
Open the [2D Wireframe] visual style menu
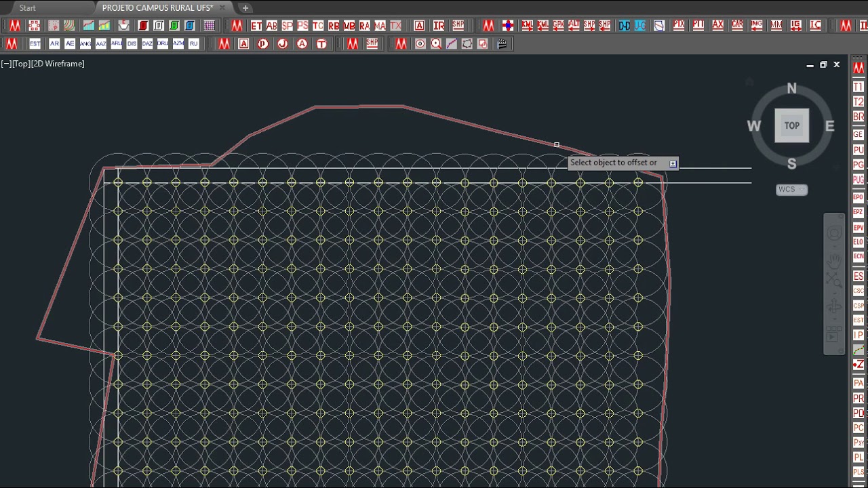click(x=58, y=64)
